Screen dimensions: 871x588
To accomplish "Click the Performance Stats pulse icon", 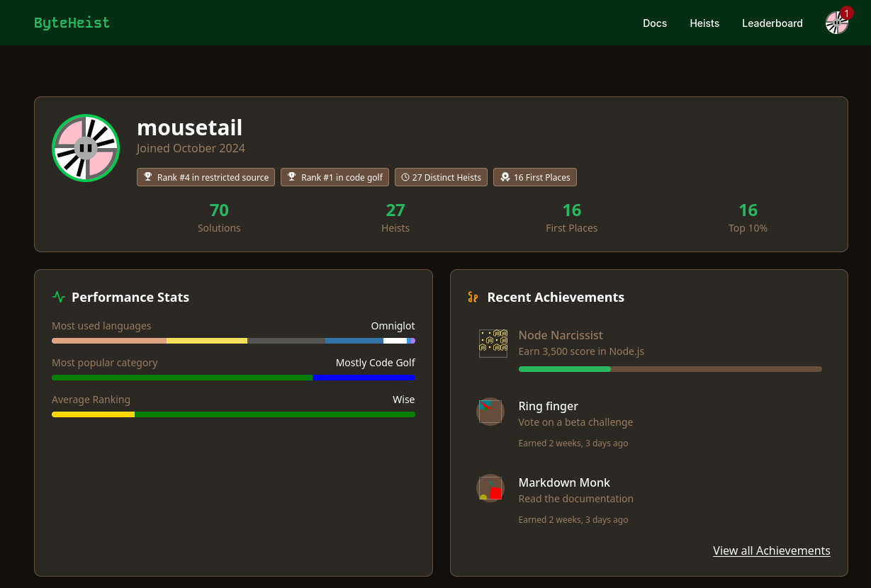I will point(59,298).
